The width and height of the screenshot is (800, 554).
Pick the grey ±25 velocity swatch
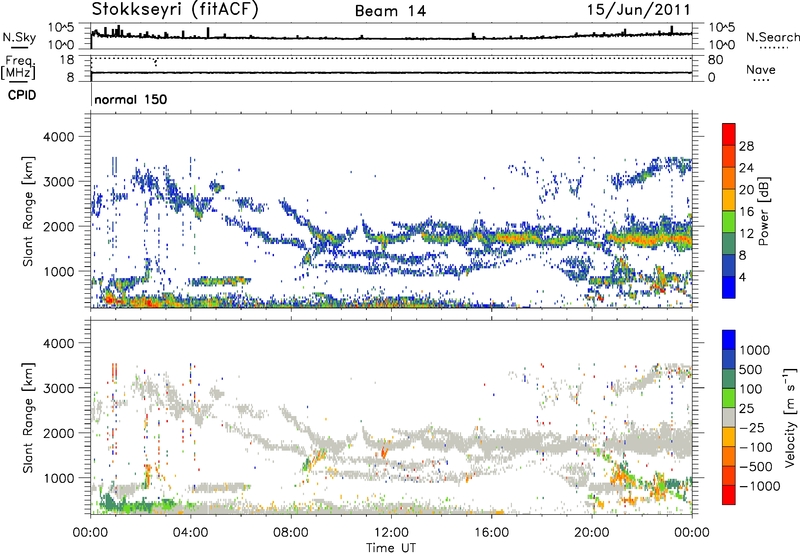point(729,417)
